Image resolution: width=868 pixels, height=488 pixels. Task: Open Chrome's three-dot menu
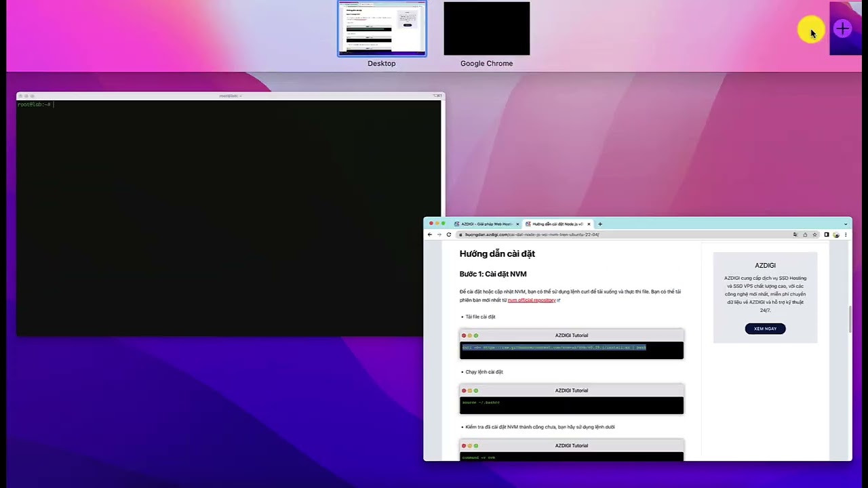point(845,235)
